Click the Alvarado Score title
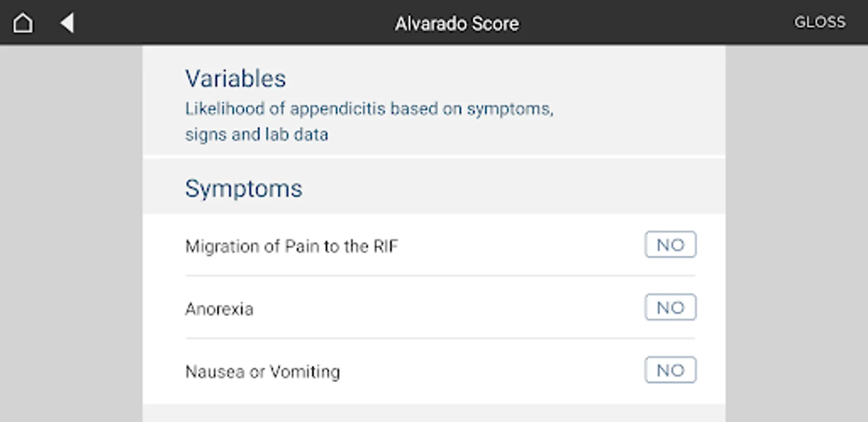This screenshot has width=868, height=422. coord(457,23)
